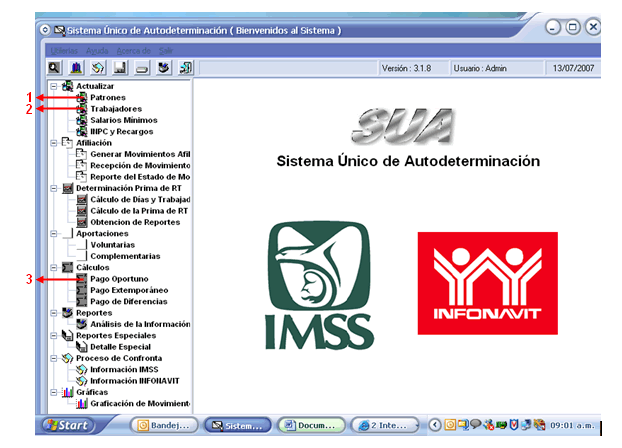The height and width of the screenshot is (448, 622).
Task: Open the Utilerías menu
Action: coord(64,51)
